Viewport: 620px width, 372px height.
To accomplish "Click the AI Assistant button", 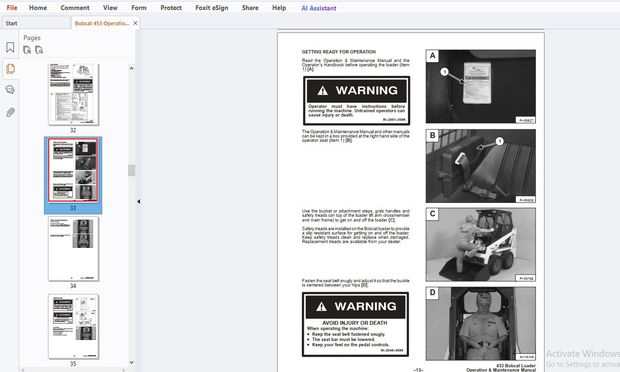I will point(319,8).
